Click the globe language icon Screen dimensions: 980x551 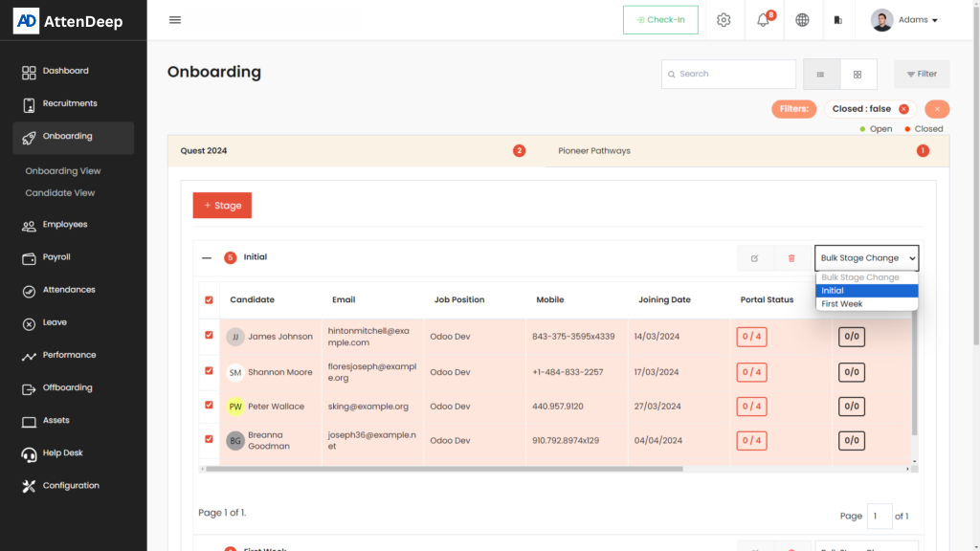tap(802, 20)
